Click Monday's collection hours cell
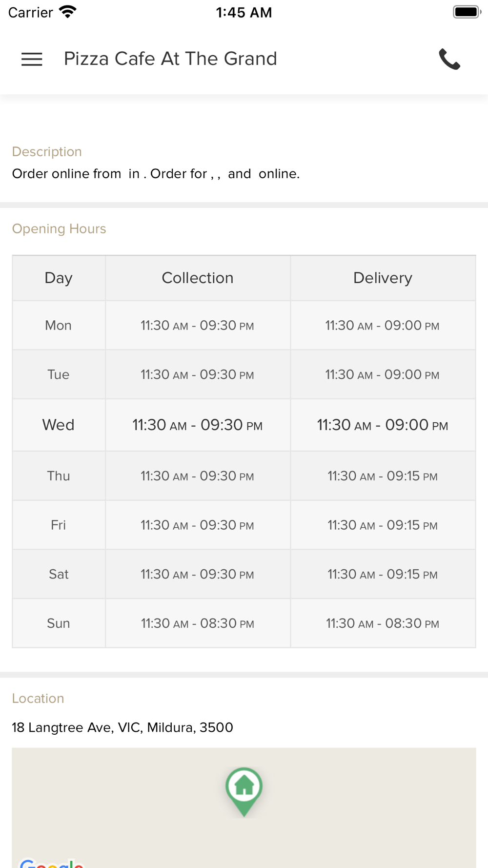 198,325
